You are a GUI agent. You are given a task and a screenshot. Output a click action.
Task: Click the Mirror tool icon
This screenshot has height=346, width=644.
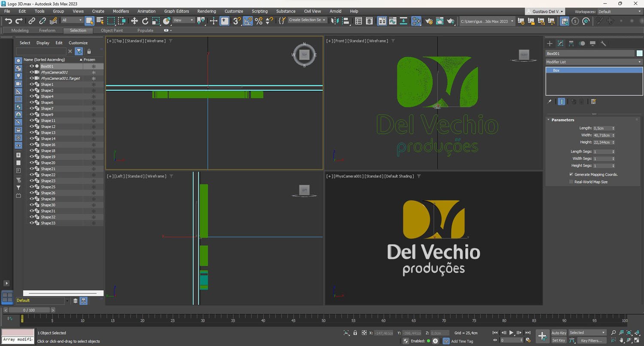click(x=335, y=21)
